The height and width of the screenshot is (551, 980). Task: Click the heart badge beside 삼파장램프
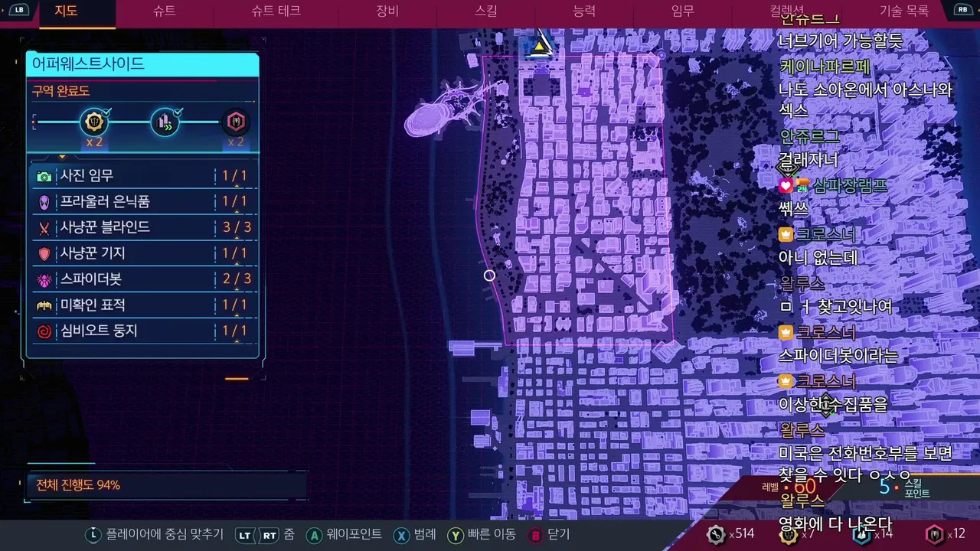tap(786, 185)
